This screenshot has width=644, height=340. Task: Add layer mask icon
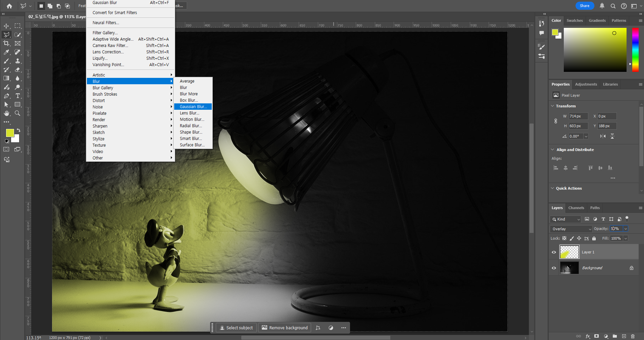pos(596,336)
